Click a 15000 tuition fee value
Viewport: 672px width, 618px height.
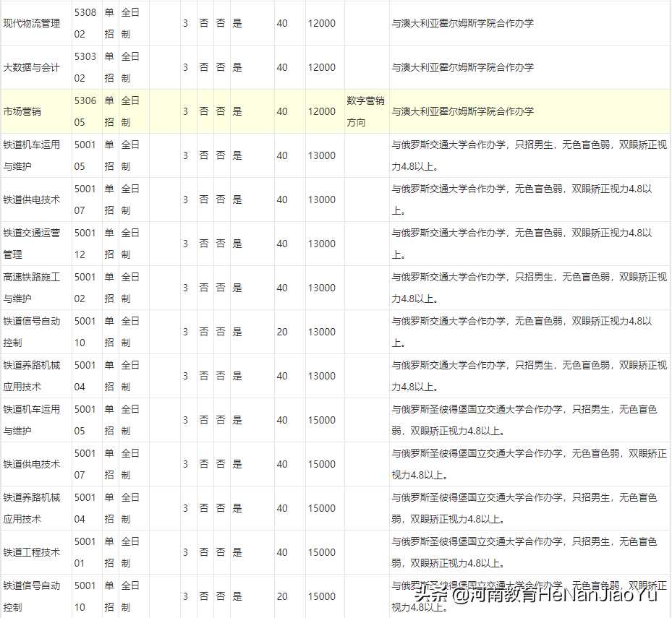point(323,419)
